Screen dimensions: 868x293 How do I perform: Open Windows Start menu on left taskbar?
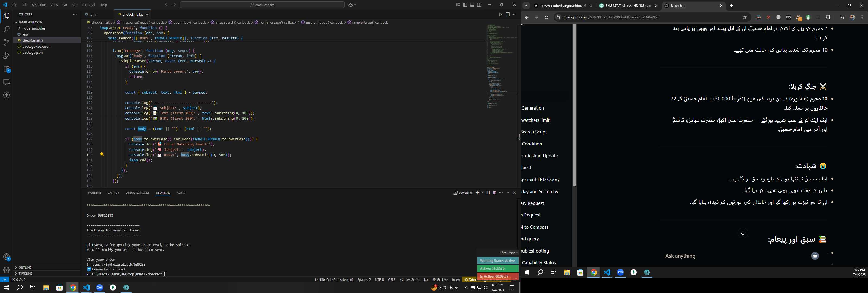(x=7, y=288)
